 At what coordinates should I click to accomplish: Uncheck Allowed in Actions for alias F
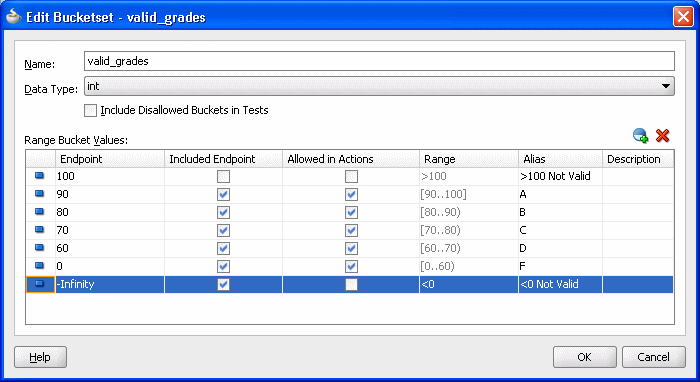click(x=351, y=266)
